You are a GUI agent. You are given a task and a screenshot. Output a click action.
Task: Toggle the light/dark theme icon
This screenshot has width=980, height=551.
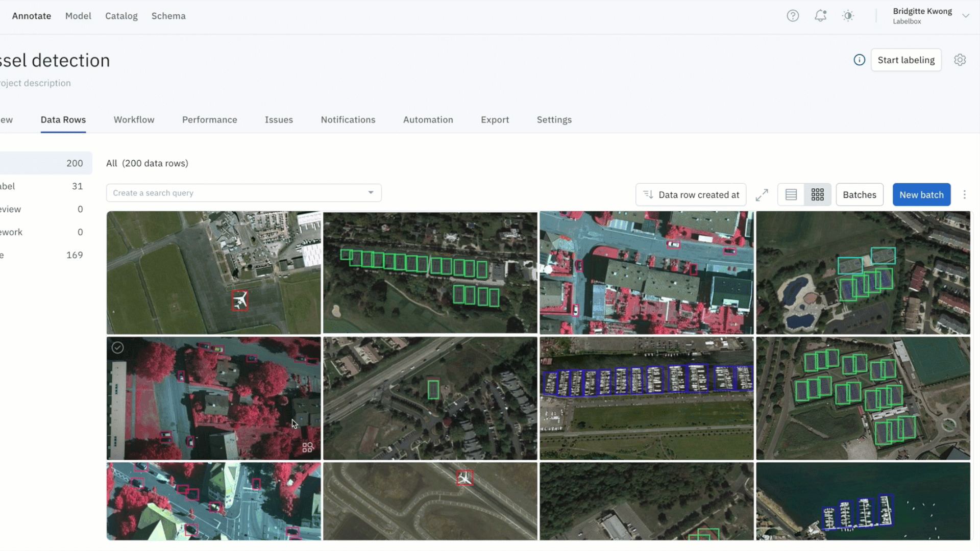(x=848, y=16)
